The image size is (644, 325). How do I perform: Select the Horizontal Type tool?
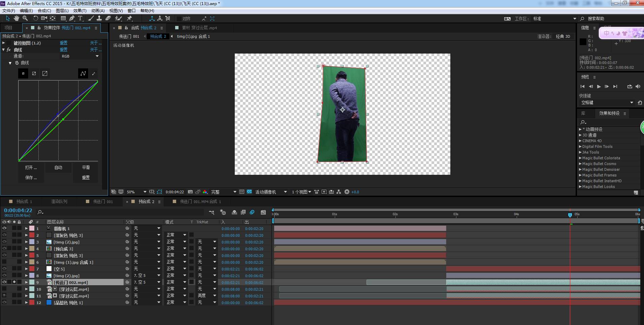(80, 19)
